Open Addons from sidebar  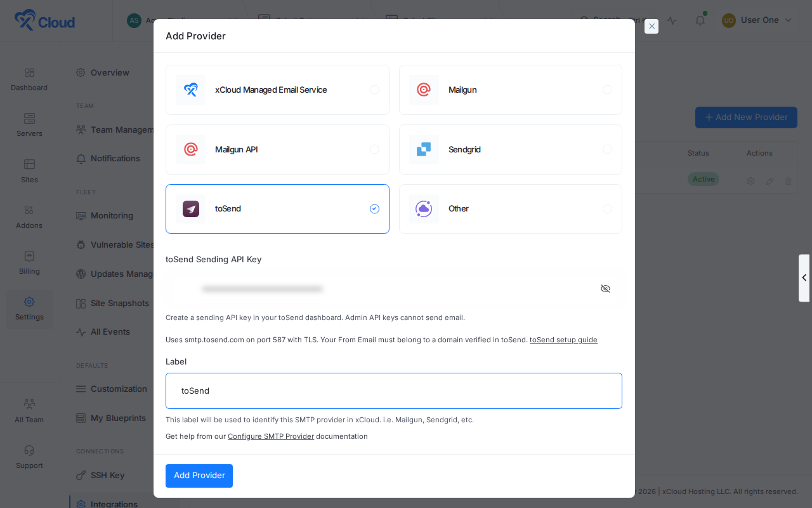pyautogui.click(x=29, y=217)
